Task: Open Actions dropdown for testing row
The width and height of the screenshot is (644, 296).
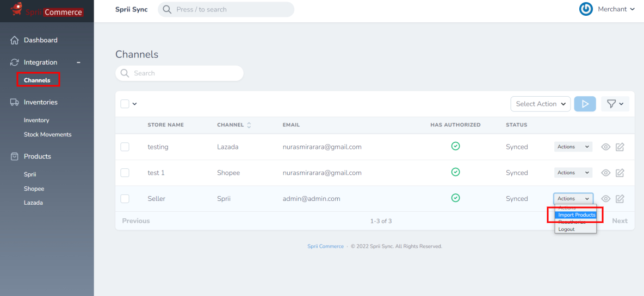Action: click(x=573, y=147)
